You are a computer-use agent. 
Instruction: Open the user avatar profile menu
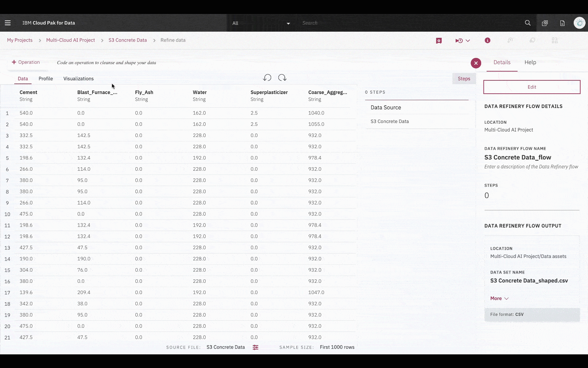click(579, 23)
